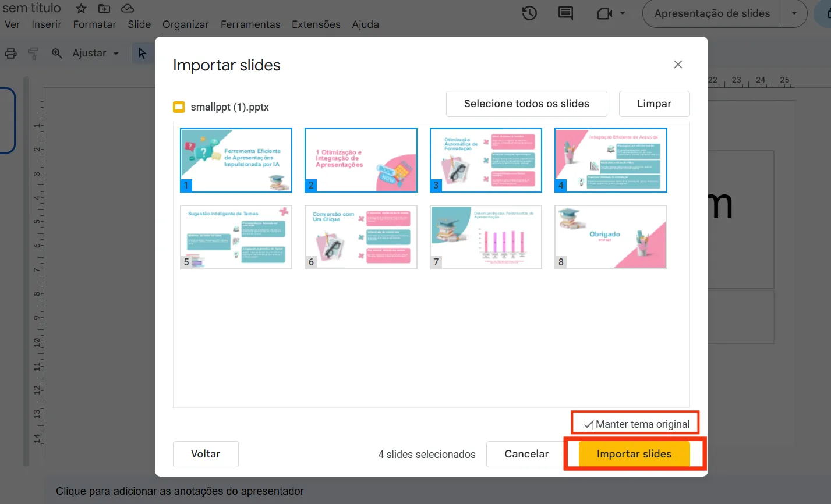Click Selecione todos os slides
Image resolution: width=831 pixels, height=504 pixels.
[x=526, y=104]
